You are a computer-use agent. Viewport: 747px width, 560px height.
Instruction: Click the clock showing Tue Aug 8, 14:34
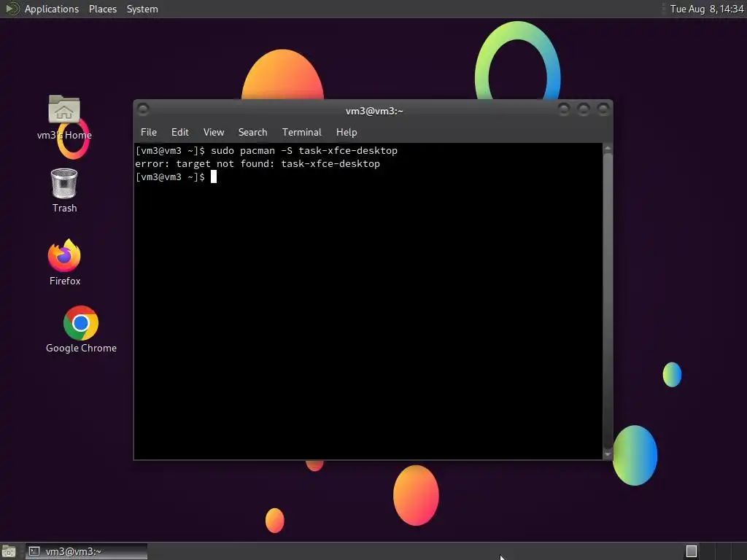(x=706, y=9)
